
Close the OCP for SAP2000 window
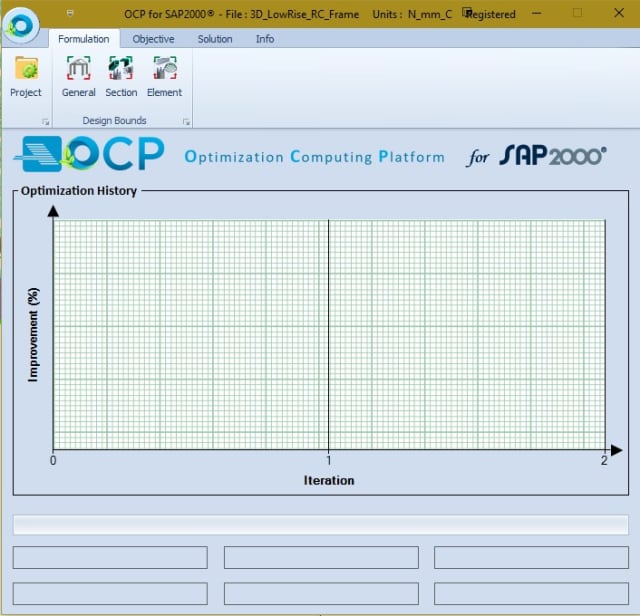(619, 13)
